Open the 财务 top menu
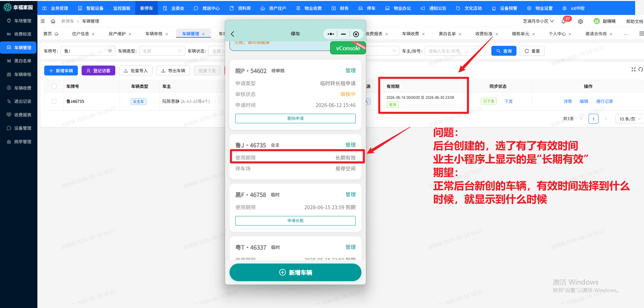This screenshot has height=308, width=644. pyautogui.click(x=340, y=8)
